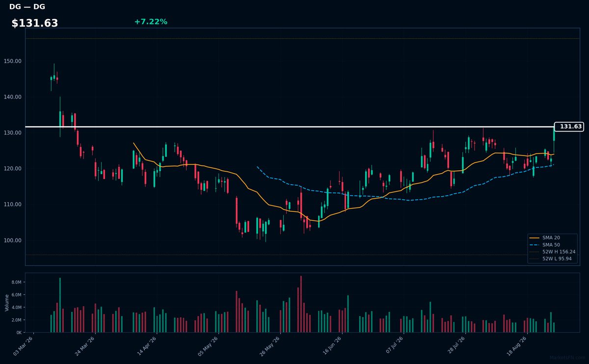Select the 16 Jun '26 date label
This screenshot has width=589, height=364.
point(332,346)
